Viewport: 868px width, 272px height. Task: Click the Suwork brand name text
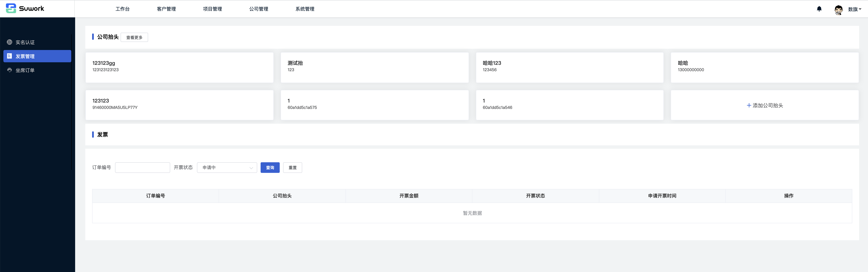click(x=31, y=8)
